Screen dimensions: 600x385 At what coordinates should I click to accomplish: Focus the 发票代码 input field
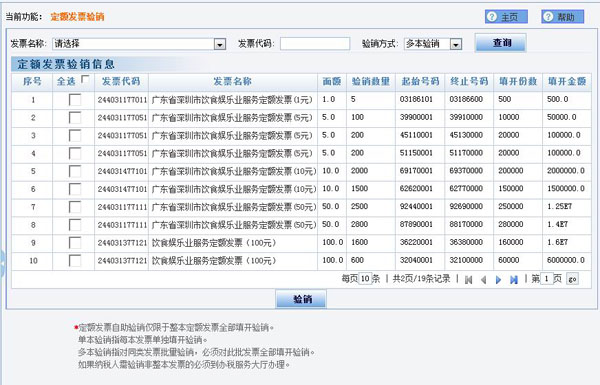pos(315,44)
